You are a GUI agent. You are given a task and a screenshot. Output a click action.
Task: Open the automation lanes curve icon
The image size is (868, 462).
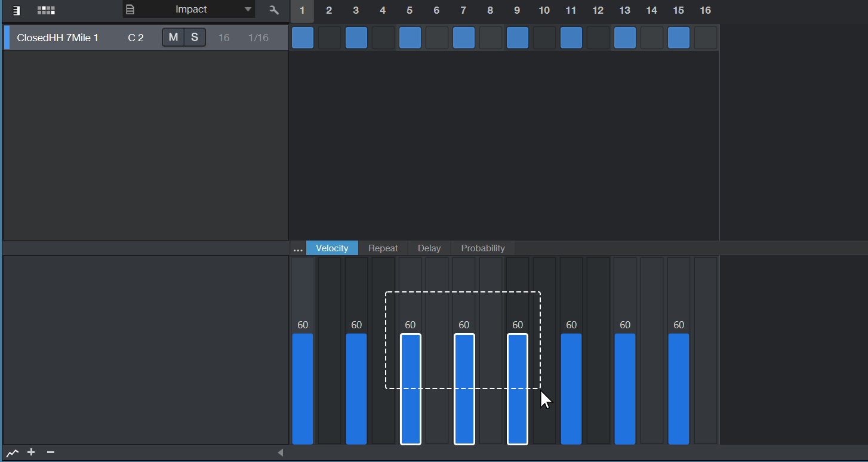point(13,452)
